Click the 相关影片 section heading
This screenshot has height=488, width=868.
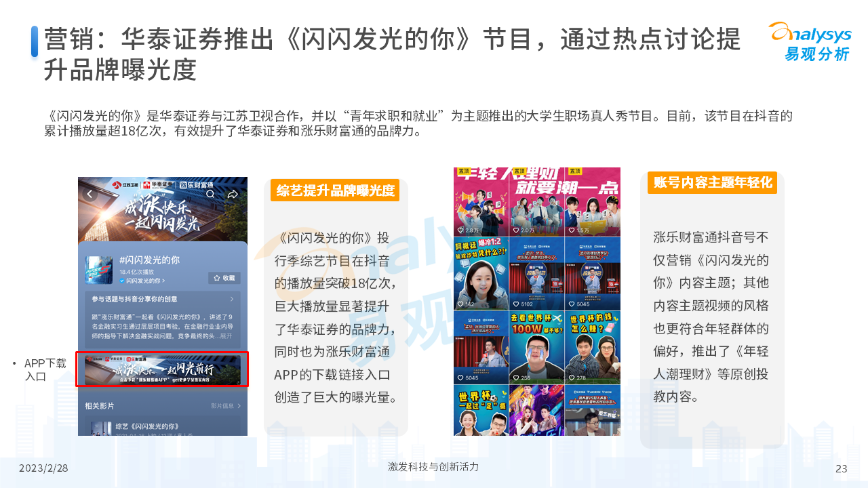click(x=100, y=406)
